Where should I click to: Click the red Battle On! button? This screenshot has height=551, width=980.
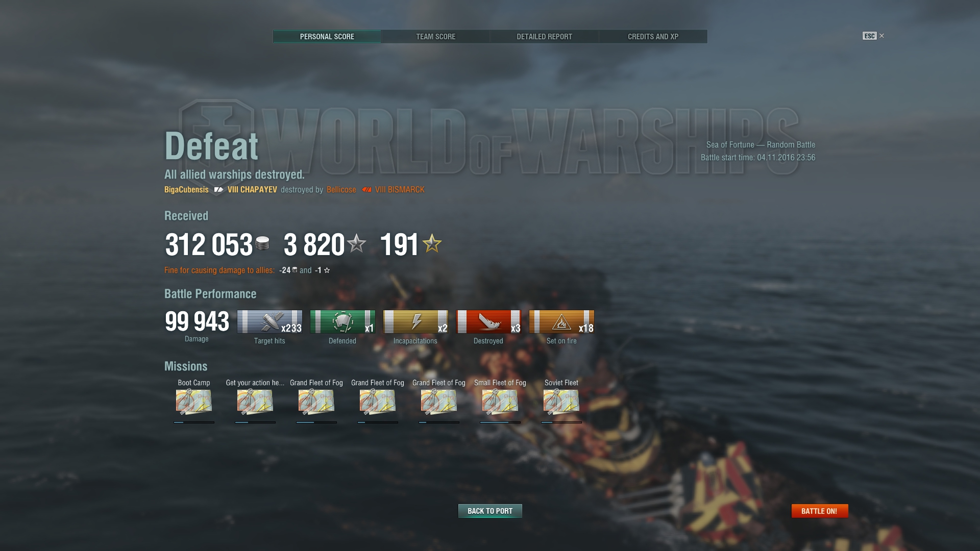[820, 511]
